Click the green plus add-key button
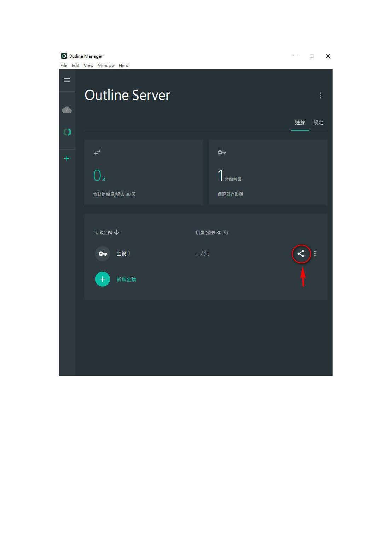392x555 pixels. 103,279
